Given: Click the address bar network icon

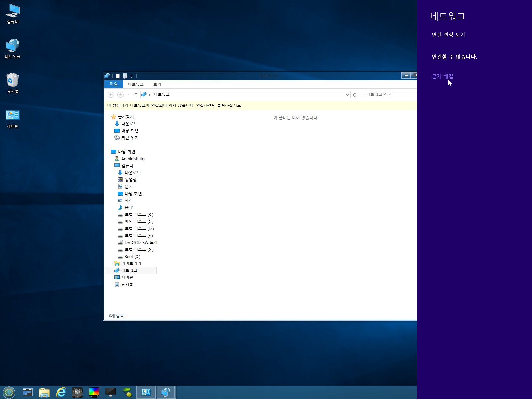Looking at the screenshot, I should click(144, 95).
